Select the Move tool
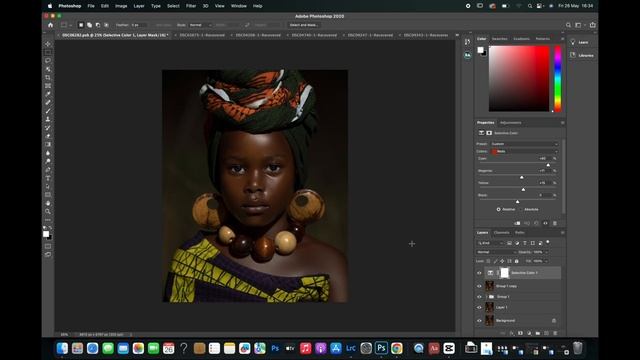640x360 pixels. pos(48,44)
